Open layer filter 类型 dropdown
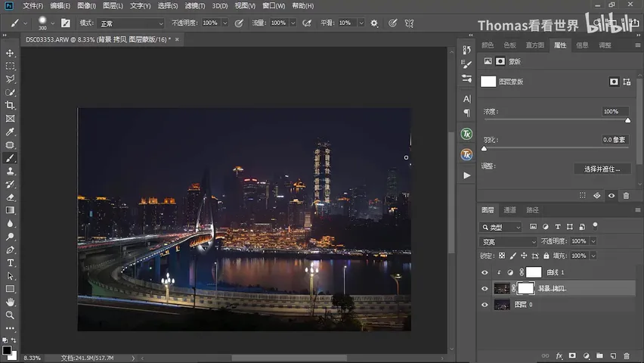This screenshot has width=644, height=363. point(500,227)
